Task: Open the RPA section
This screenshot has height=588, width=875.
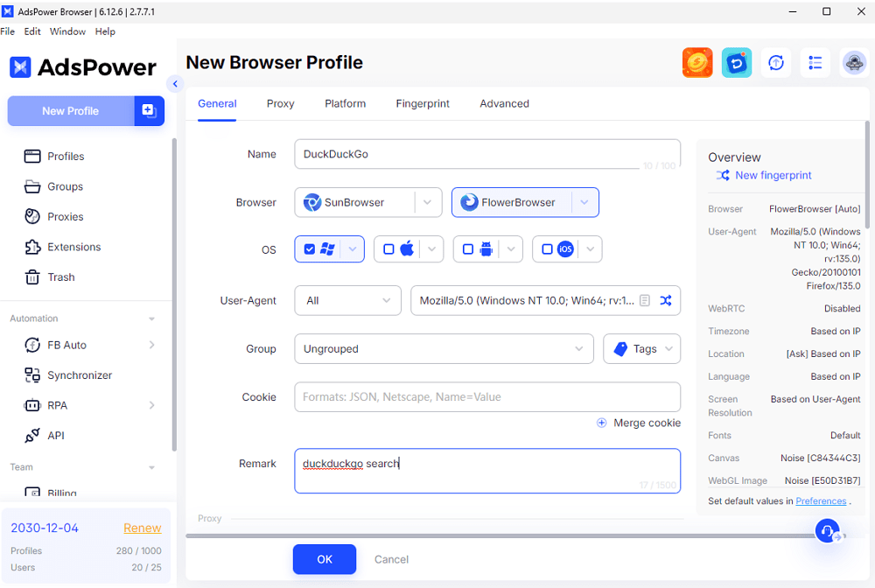Action: 45,405
